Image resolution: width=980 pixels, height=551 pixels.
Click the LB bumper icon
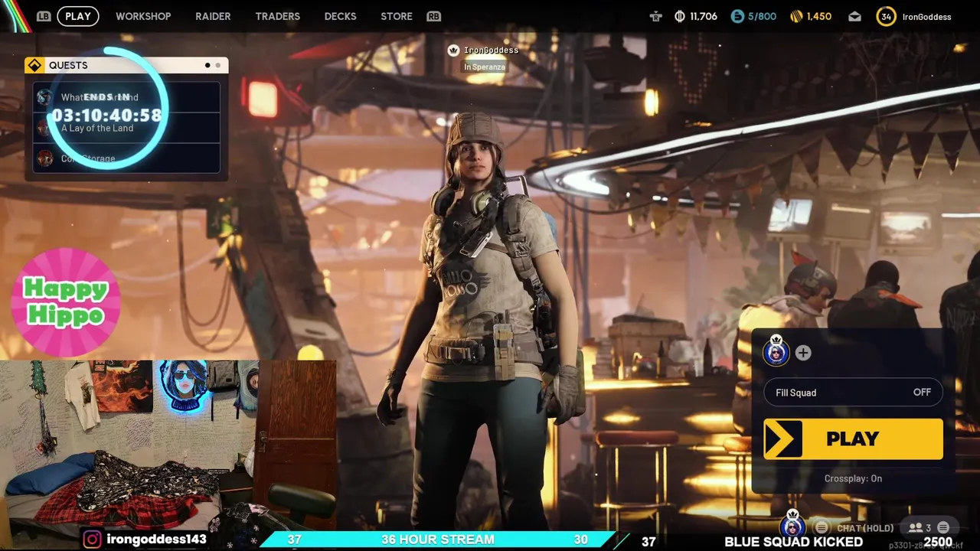(44, 16)
